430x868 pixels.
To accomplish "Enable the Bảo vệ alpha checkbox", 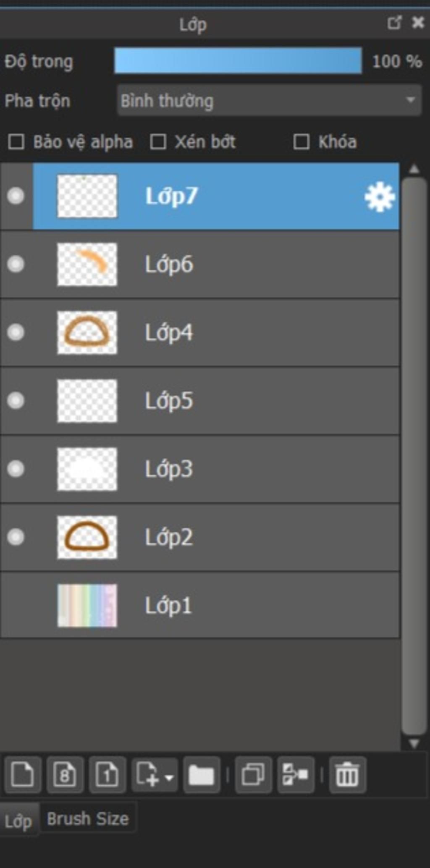I will 16,142.
